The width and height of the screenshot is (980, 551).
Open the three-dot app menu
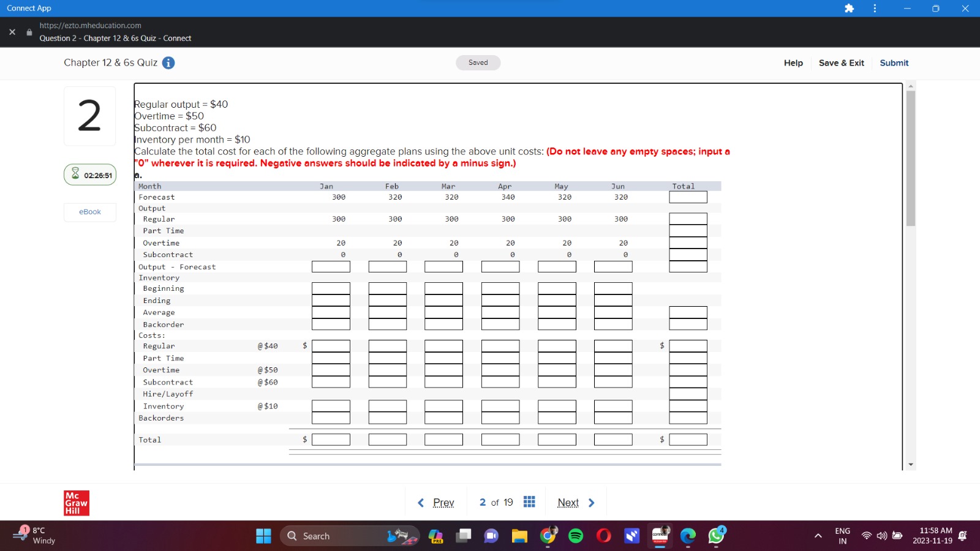875,9
